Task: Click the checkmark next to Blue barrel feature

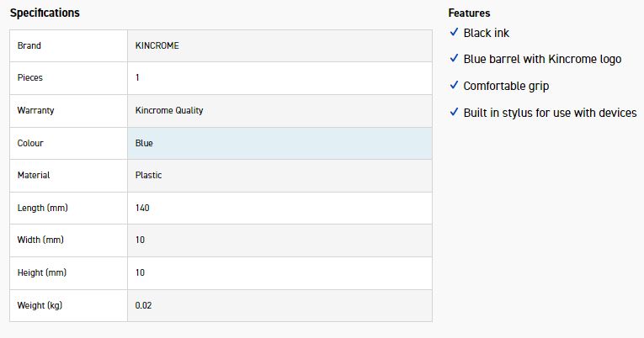Action: pos(454,59)
